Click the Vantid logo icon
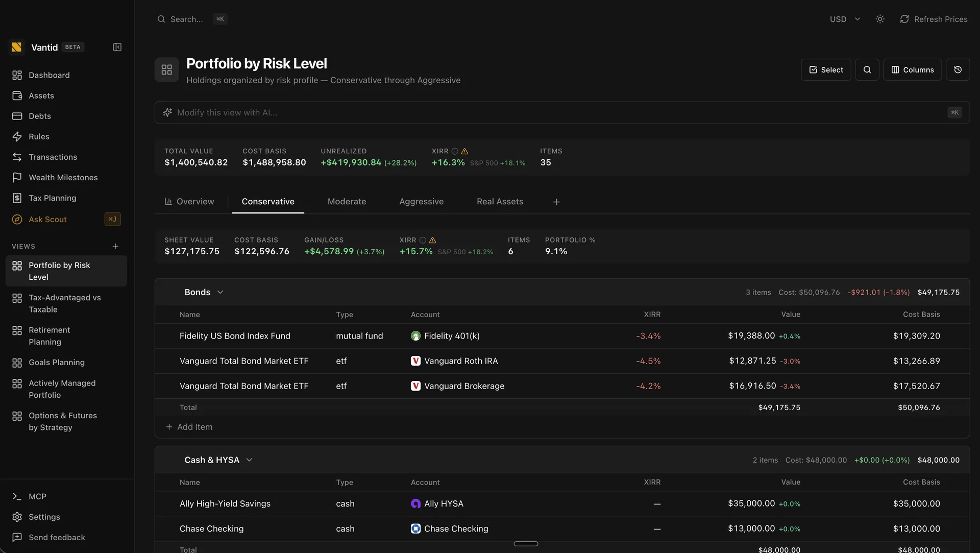Viewport: 980px width, 553px height. pyautogui.click(x=17, y=47)
